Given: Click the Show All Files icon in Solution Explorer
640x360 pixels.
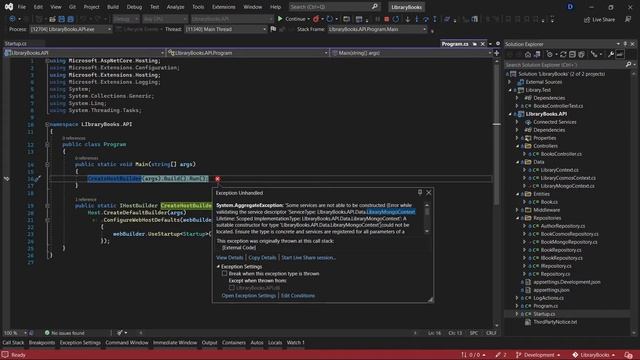Looking at the screenshot, I should point(581,54).
